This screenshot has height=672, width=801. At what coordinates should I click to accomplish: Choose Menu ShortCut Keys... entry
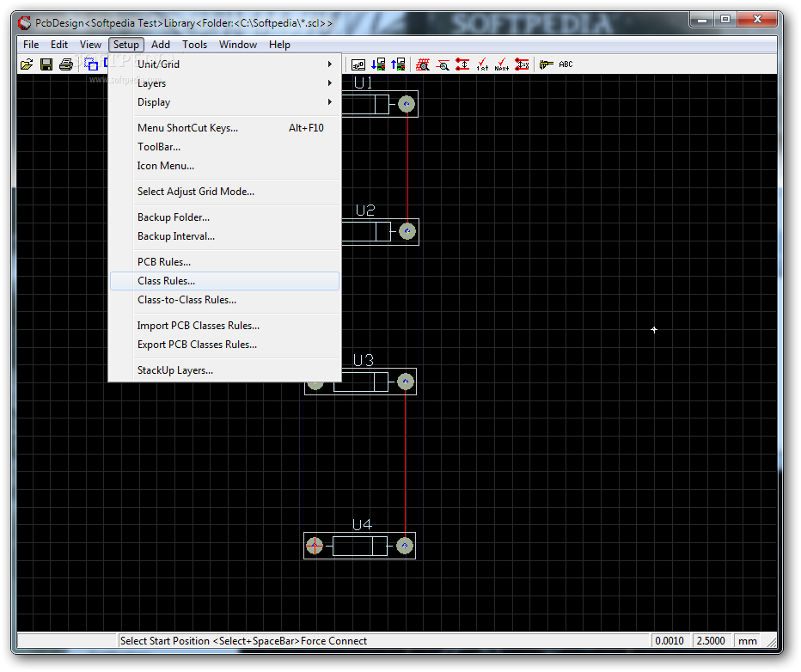click(x=225, y=128)
